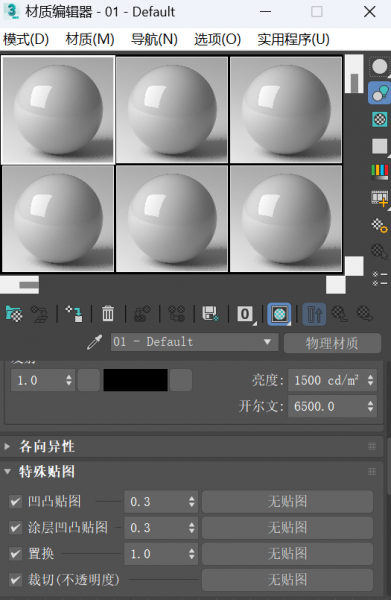
Task: Select the top-right material sample sphere
Action: click(286, 110)
